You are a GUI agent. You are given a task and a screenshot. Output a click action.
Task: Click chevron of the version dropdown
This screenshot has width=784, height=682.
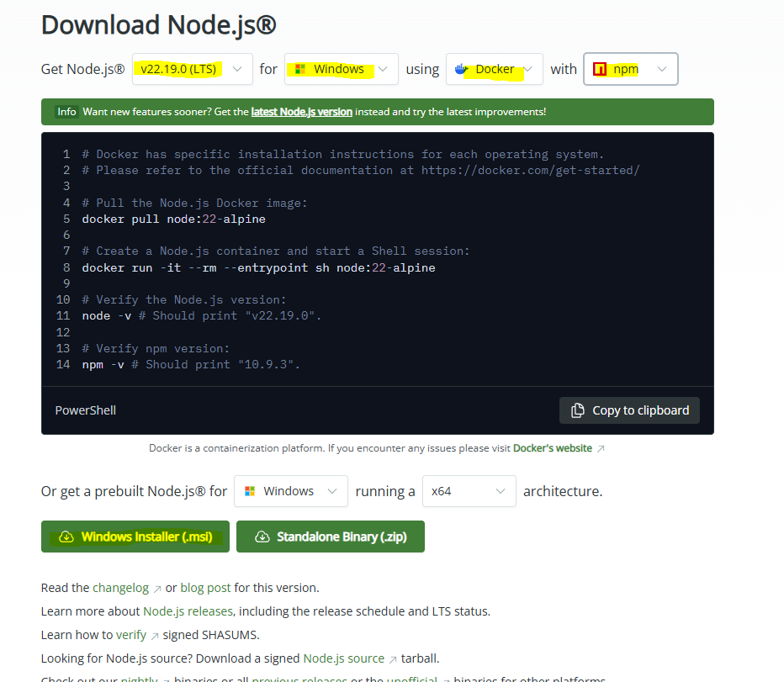[237, 69]
